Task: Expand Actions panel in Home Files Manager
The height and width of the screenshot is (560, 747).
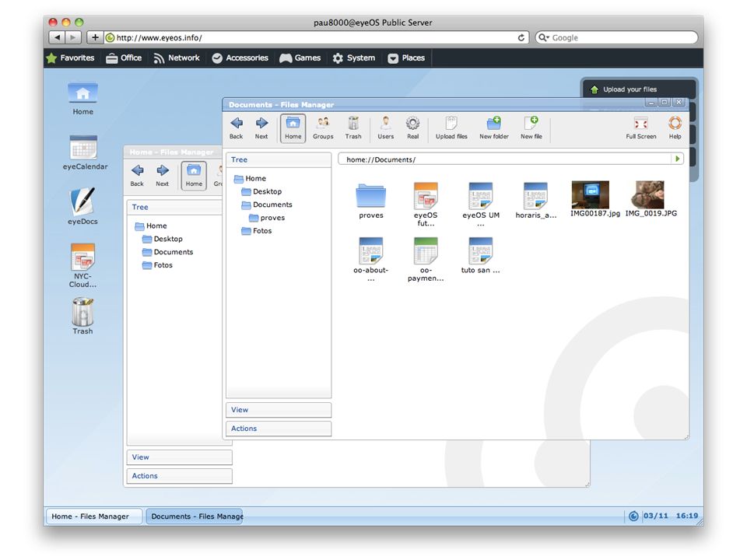Action: [x=180, y=476]
